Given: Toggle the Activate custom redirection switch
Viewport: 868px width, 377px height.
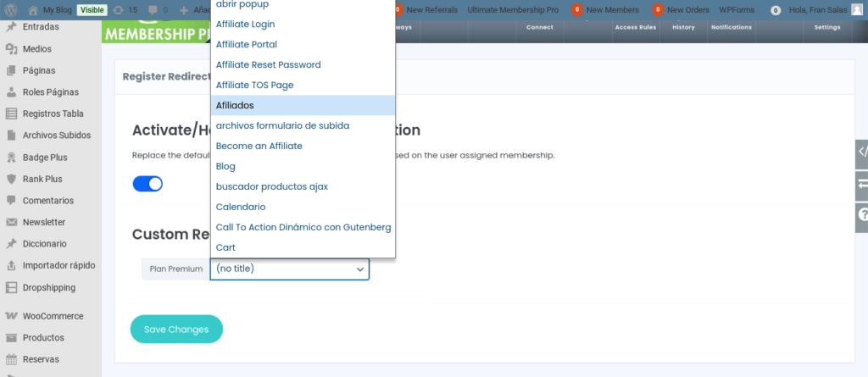Looking at the screenshot, I should point(147,184).
